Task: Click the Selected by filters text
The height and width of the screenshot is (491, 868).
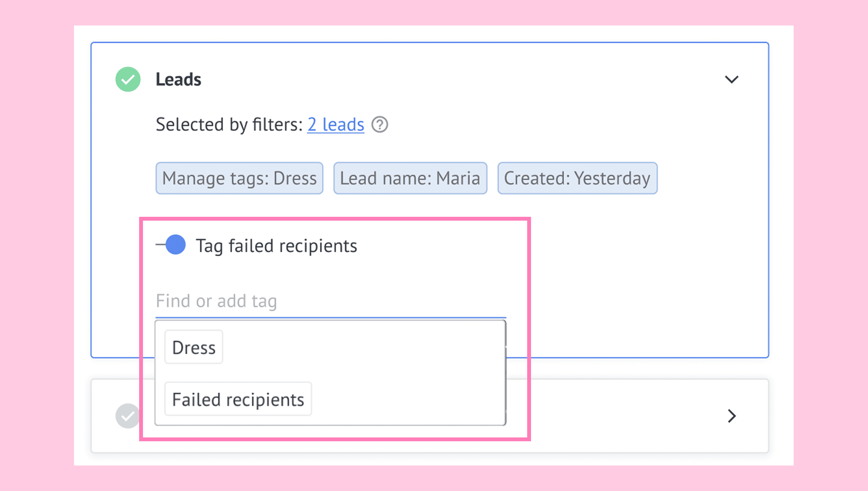Action: pos(229,124)
